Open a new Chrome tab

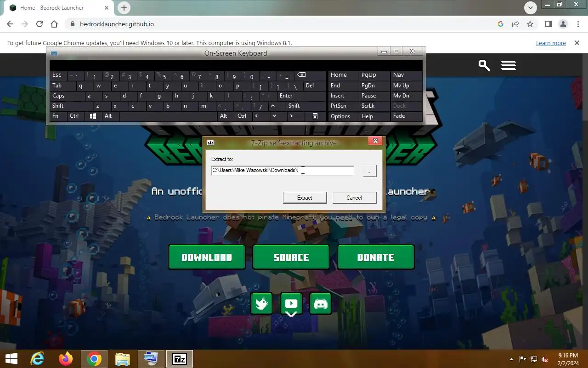tap(124, 8)
